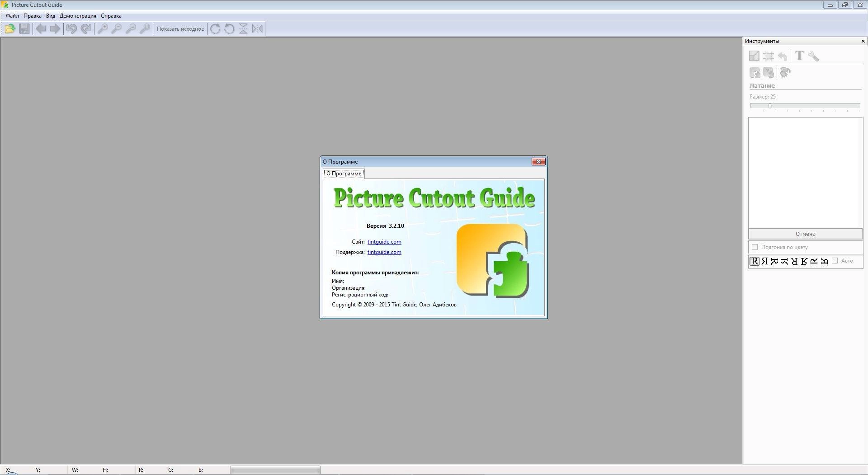This screenshot has height=475, width=868.
Task: Open the Файл menu
Action: click(12, 16)
